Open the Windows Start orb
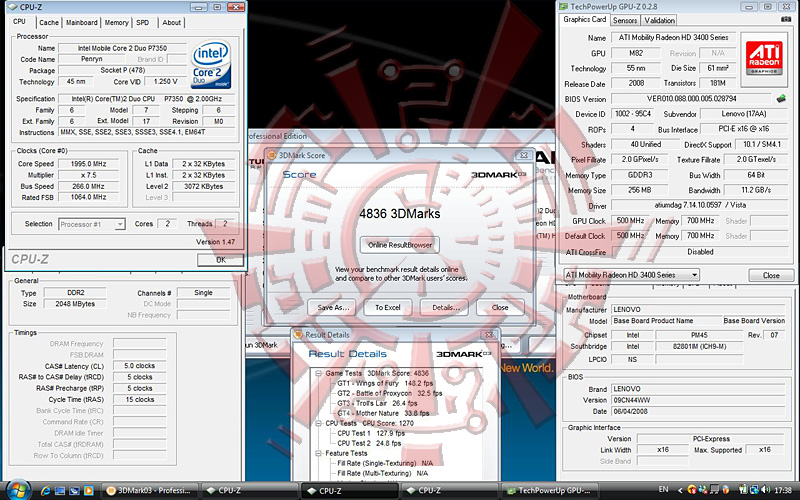The height and width of the screenshot is (500, 800). pyautogui.click(x=18, y=490)
